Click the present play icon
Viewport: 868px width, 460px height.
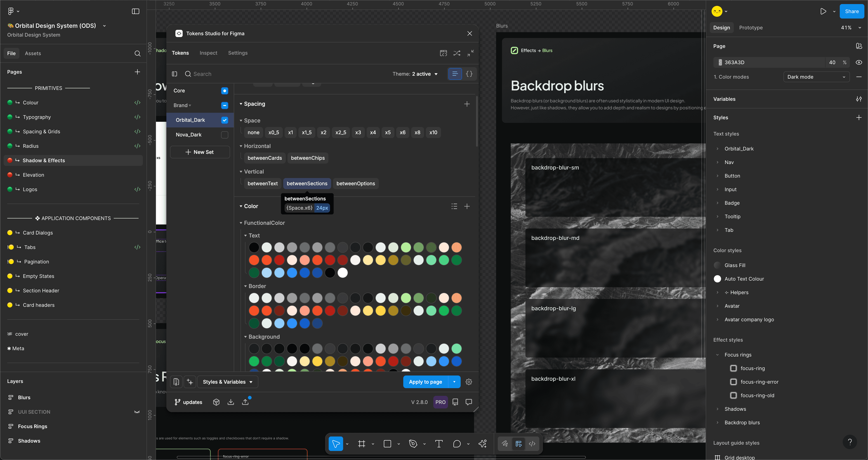823,12
